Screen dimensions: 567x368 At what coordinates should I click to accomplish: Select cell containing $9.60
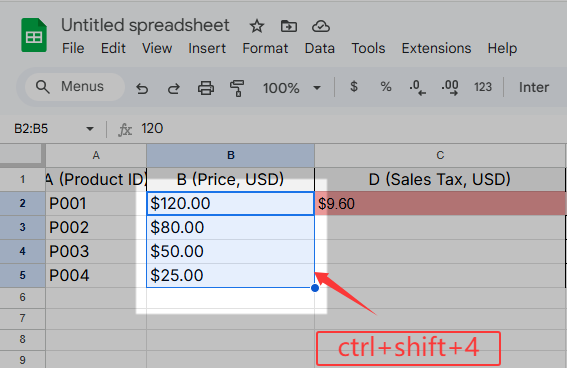(440, 204)
